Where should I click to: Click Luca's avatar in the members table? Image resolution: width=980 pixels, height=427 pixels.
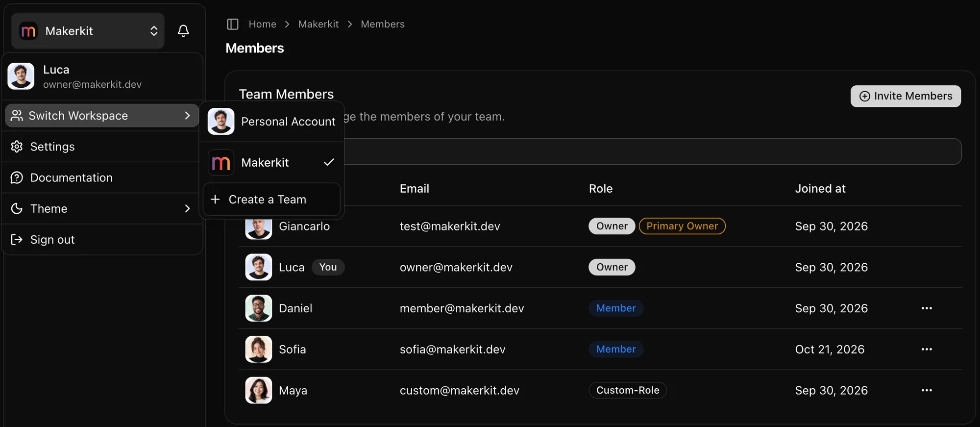259,267
